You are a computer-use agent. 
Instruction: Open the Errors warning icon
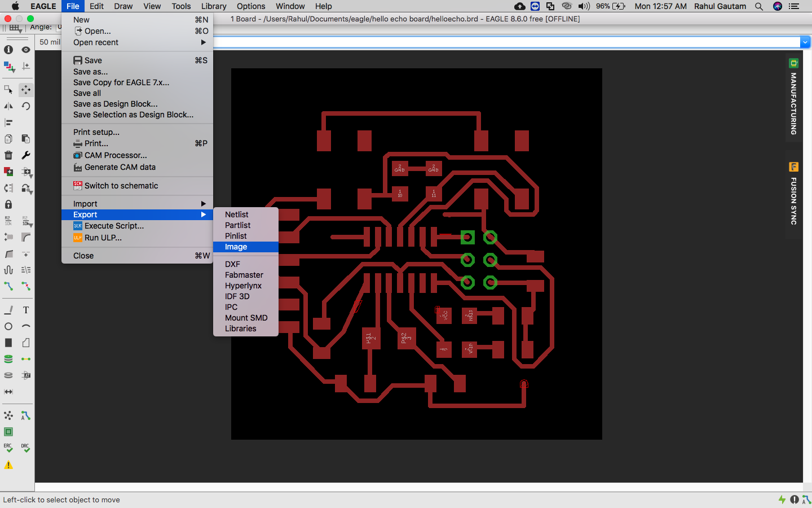(8, 465)
